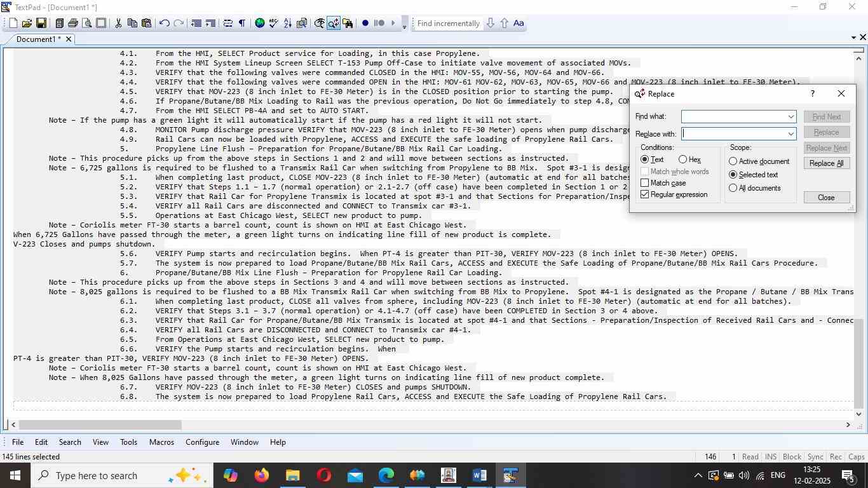The image size is (868, 488).
Task: Click into the Find incrementally box
Action: [447, 24]
